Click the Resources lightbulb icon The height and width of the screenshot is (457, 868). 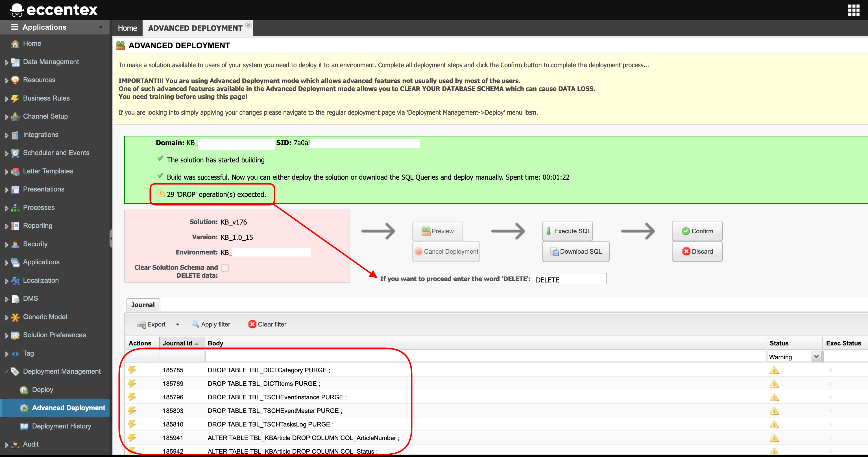(15, 80)
